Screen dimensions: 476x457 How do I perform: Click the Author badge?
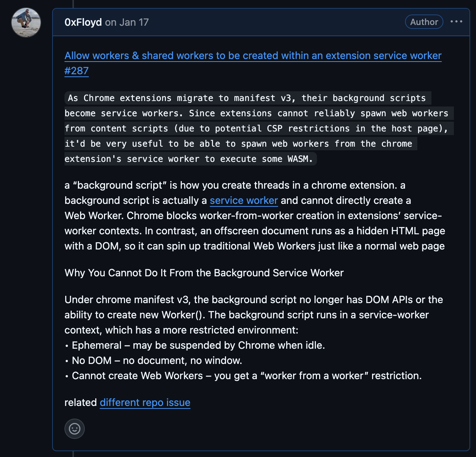coord(424,22)
